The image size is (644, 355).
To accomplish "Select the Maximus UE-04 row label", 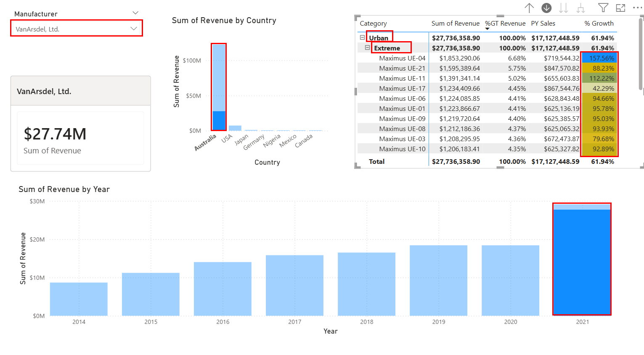I will click(402, 58).
